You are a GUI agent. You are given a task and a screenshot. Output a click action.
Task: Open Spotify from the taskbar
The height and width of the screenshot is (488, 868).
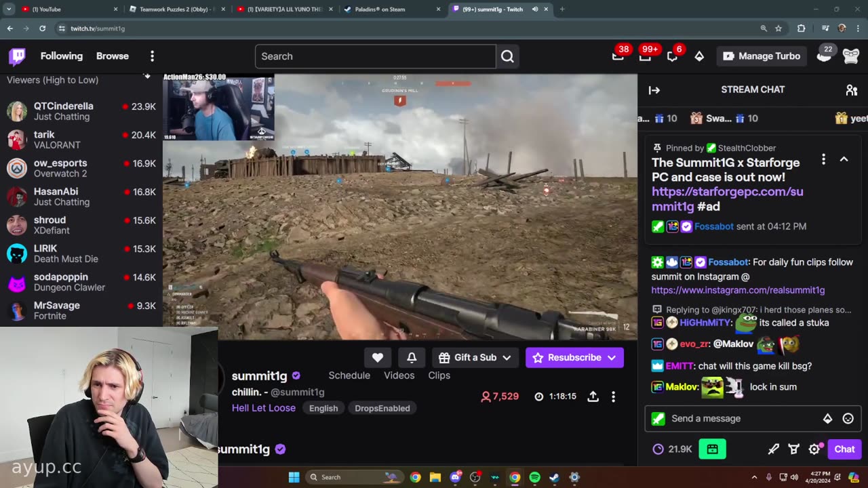pos(534,477)
